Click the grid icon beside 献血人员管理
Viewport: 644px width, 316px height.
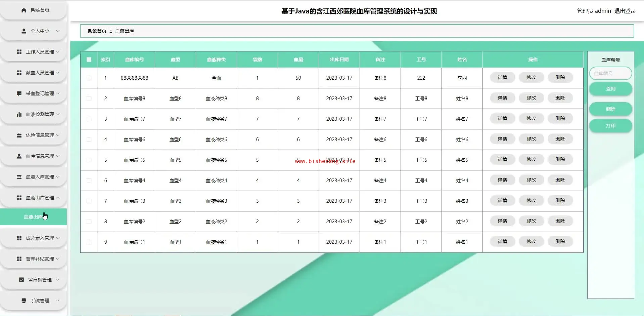tap(19, 73)
